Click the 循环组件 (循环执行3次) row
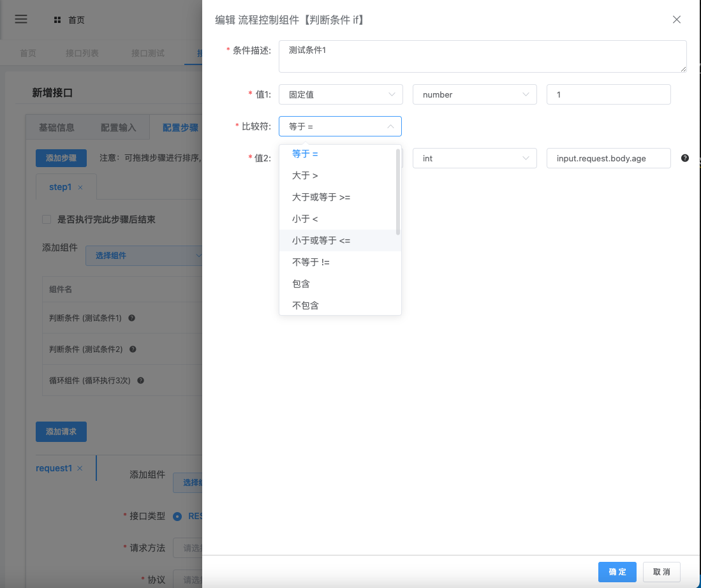The height and width of the screenshot is (588, 701). pos(122,381)
